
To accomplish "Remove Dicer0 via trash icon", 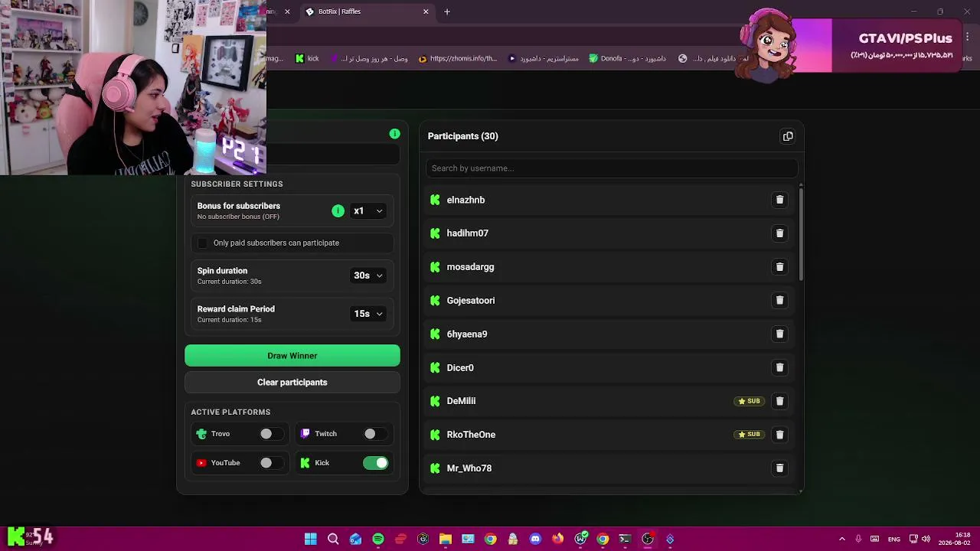I will pyautogui.click(x=779, y=367).
